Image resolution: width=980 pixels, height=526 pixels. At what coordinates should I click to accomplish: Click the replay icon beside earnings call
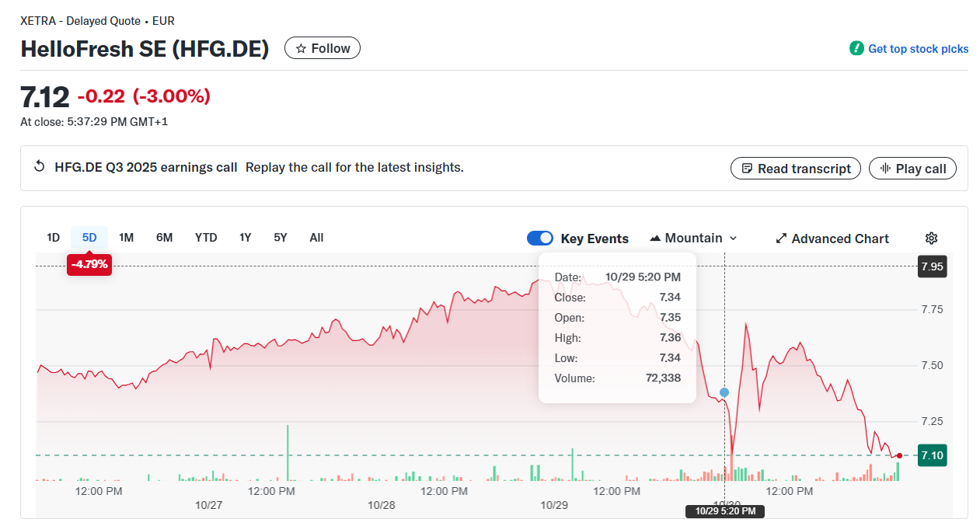tap(40, 167)
